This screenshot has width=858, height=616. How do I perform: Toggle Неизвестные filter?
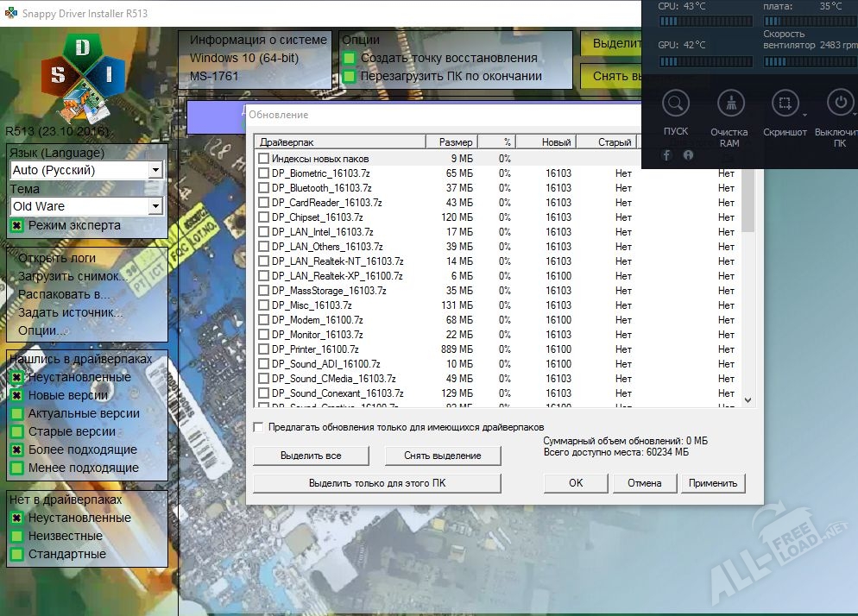[x=17, y=536]
